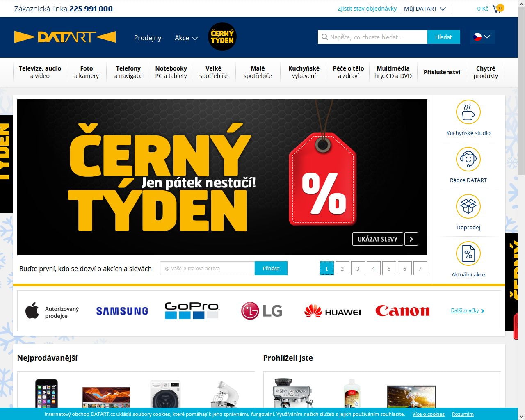Open the Apple authorized reseller logo
The image size is (525, 420).
coord(52,312)
